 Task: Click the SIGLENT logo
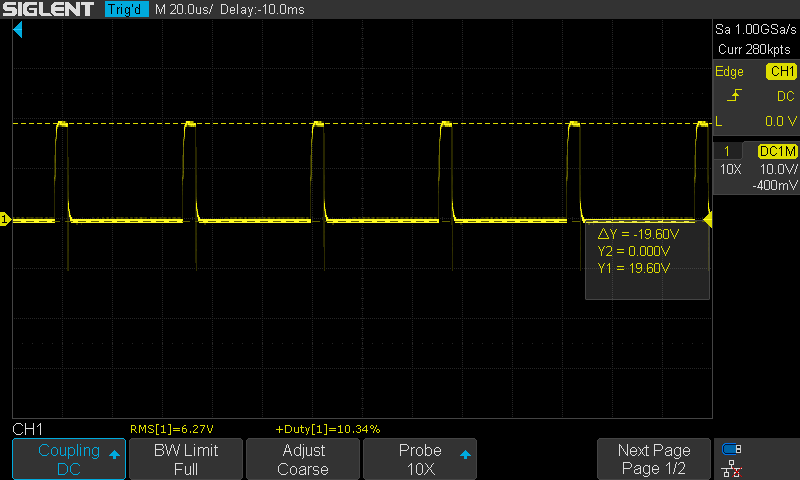pyautogui.click(x=48, y=10)
